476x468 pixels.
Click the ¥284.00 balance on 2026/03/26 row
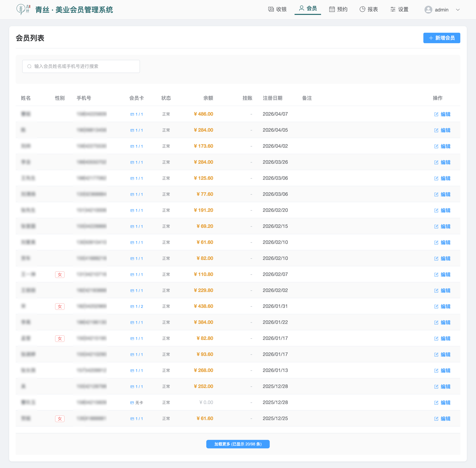[x=203, y=162]
